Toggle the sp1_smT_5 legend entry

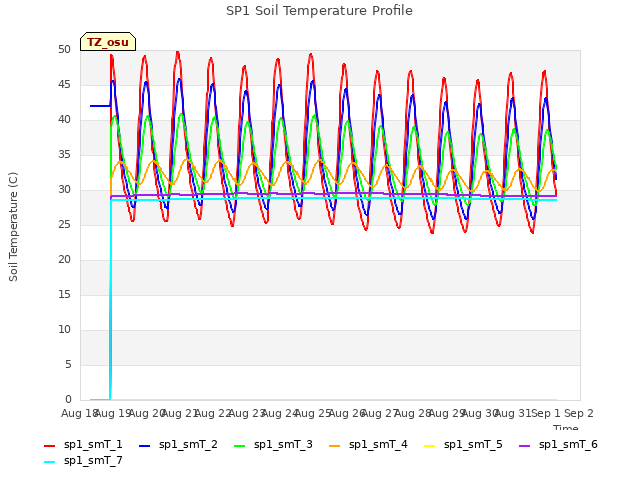coord(463,444)
